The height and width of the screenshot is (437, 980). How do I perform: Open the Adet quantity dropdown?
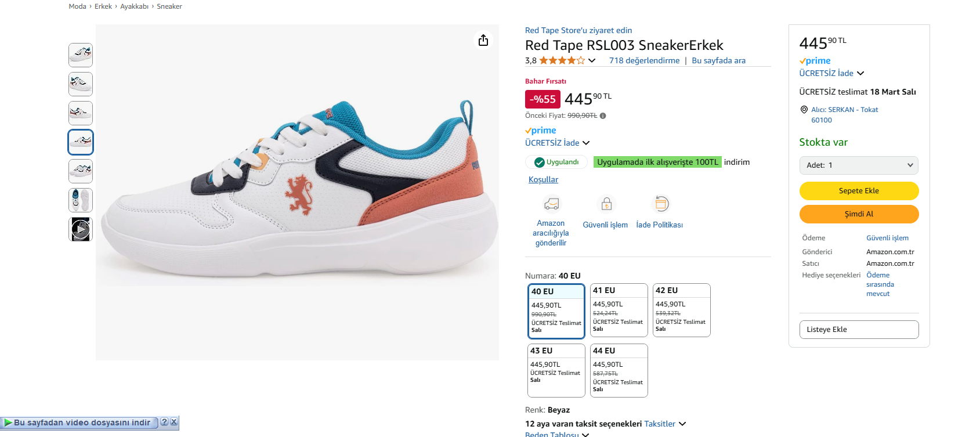point(859,165)
